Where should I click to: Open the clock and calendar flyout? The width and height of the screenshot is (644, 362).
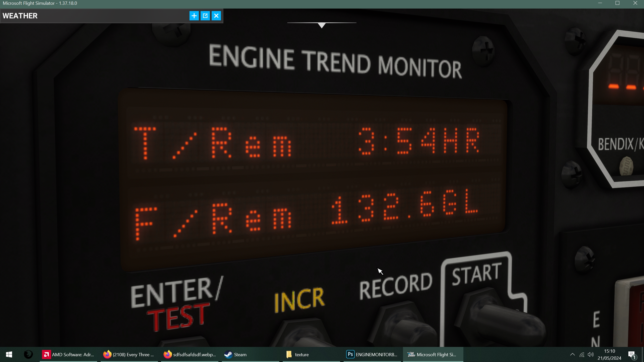tap(609, 354)
